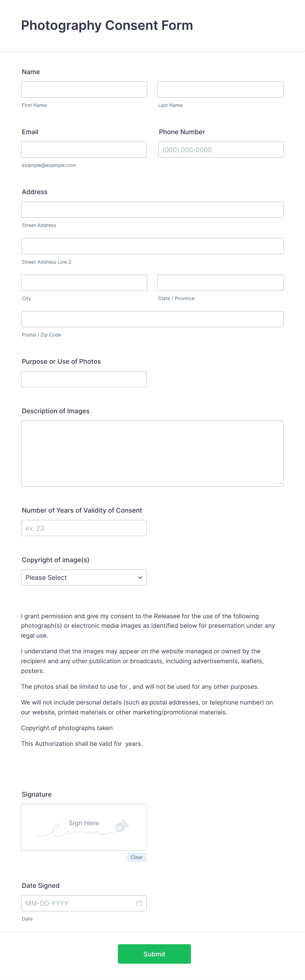Select the Street Address Line 2 box
This screenshot has height=980, width=305.
click(152, 246)
